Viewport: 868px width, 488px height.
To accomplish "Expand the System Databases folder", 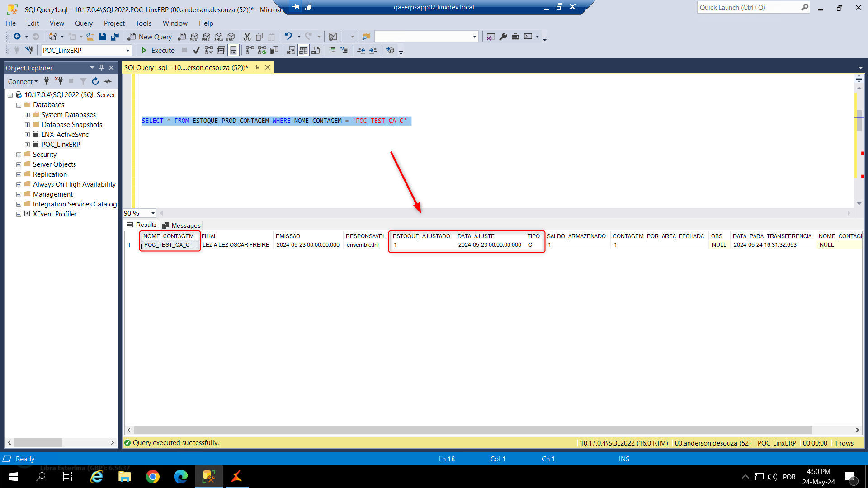I will pos(27,115).
